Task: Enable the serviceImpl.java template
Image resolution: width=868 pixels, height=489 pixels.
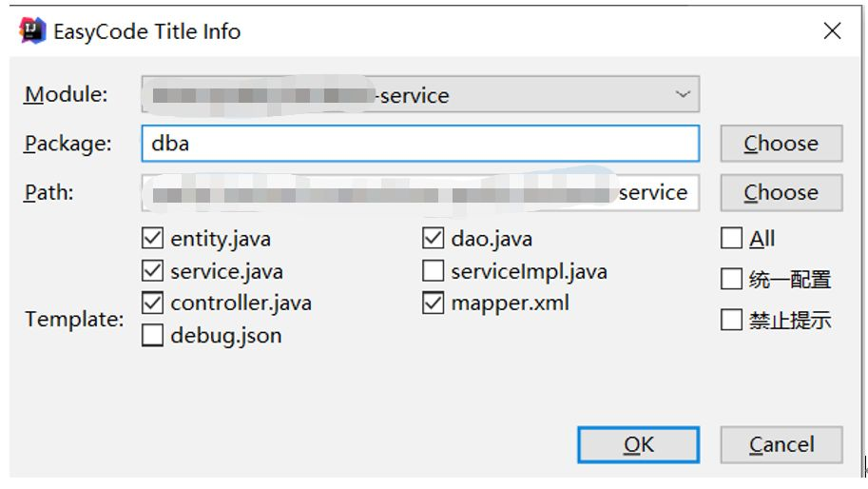Action: click(433, 271)
